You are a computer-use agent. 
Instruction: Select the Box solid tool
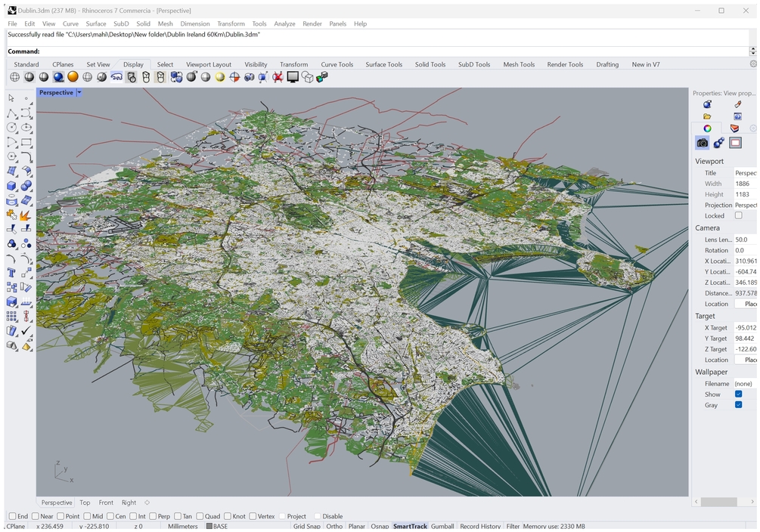(x=12, y=186)
